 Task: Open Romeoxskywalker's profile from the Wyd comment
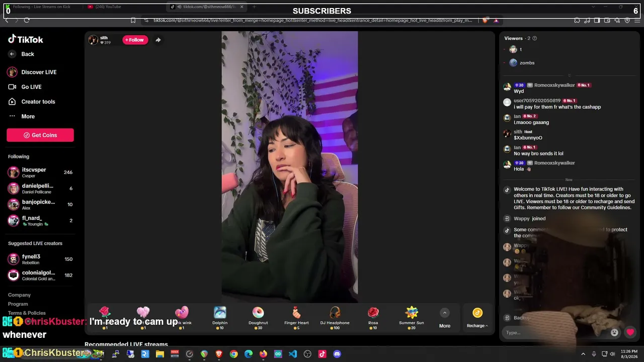pyautogui.click(x=554, y=85)
